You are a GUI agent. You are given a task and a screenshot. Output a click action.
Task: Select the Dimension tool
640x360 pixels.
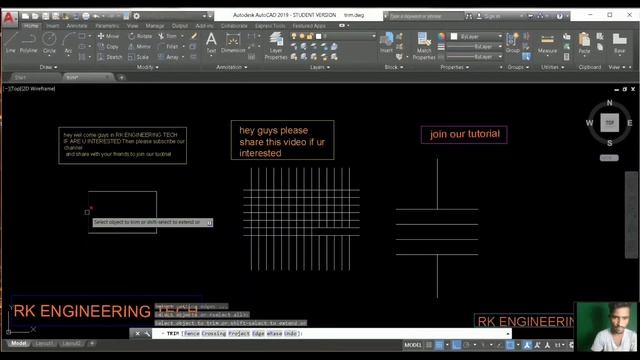click(233, 43)
